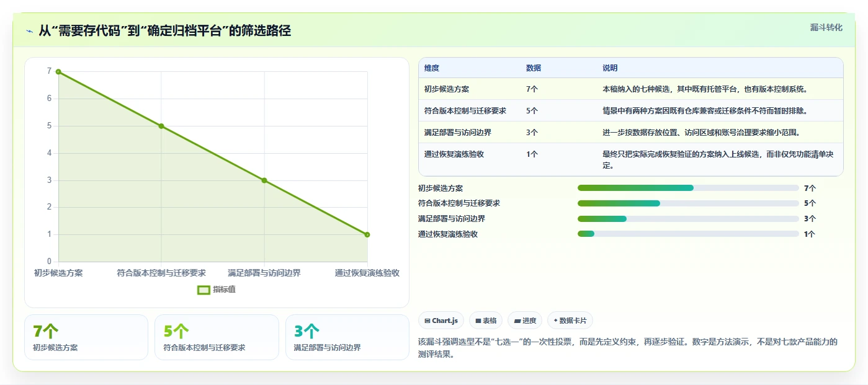
Task: Click the lightning icon beside the title
Action: (x=30, y=31)
